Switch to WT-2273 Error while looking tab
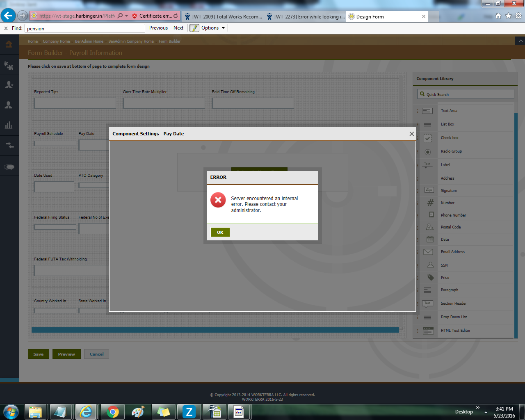The width and height of the screenshot is (525, 420). [306, 16]
